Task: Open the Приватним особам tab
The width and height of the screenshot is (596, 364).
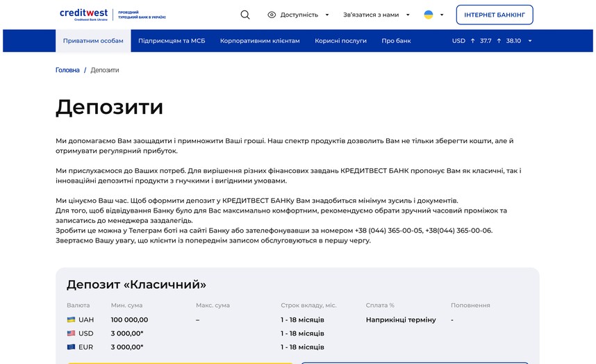Action: (93, 41)
